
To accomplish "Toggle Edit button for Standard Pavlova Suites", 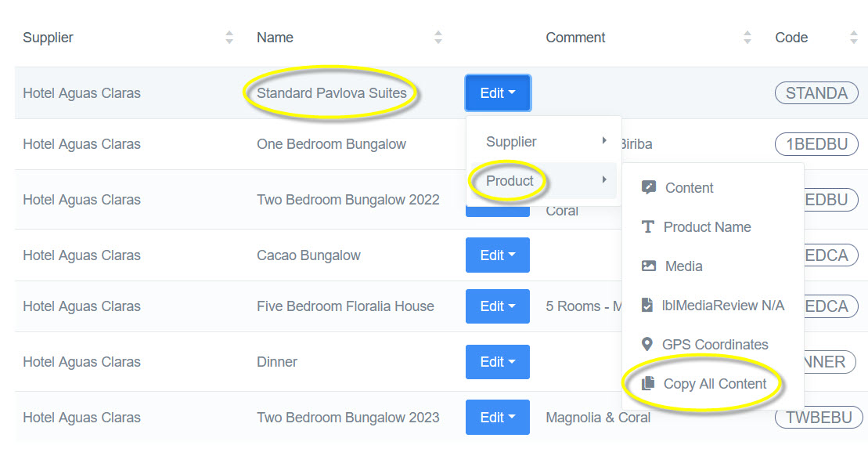I will tap(498, 93).
